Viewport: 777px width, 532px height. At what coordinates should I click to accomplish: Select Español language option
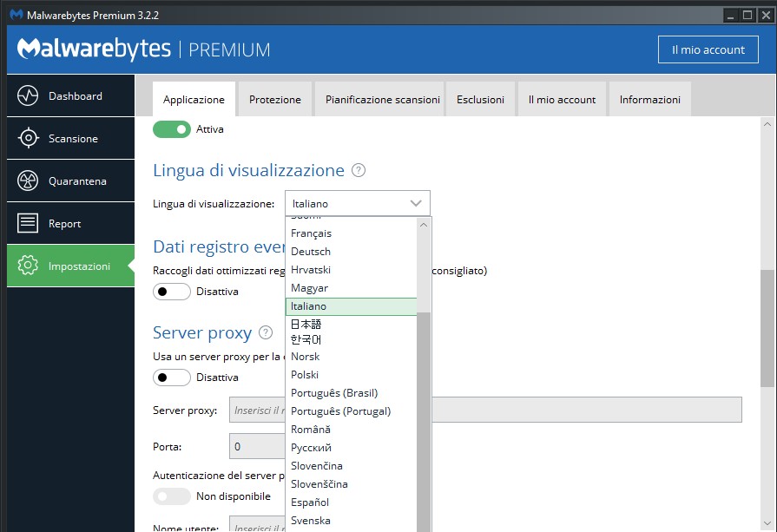point(352,502)
